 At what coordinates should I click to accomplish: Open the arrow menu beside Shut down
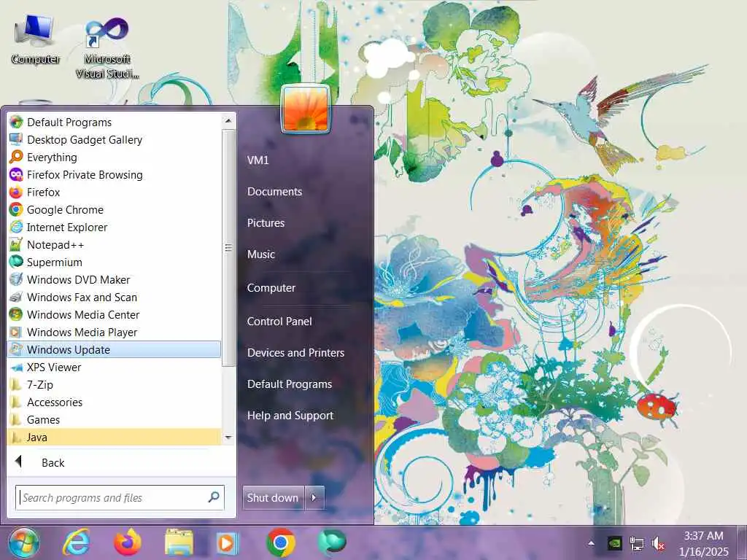(314, 497)
